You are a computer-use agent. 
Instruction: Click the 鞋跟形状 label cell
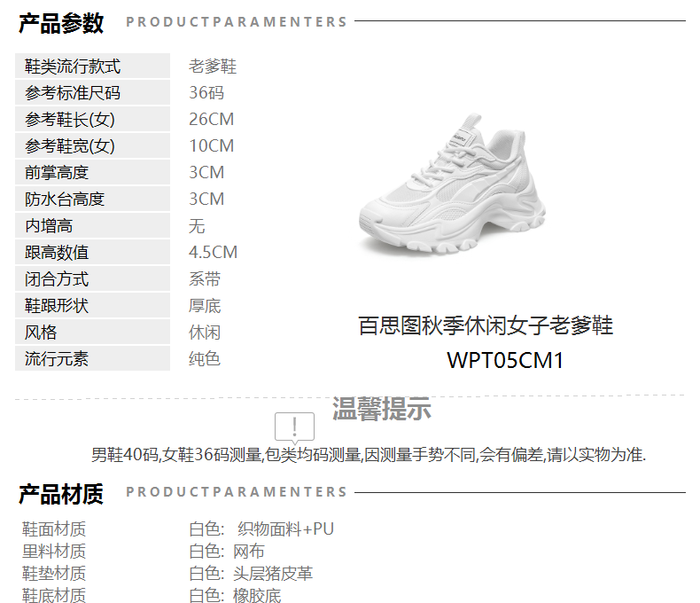pyautogui.click(x=92, y=306)
